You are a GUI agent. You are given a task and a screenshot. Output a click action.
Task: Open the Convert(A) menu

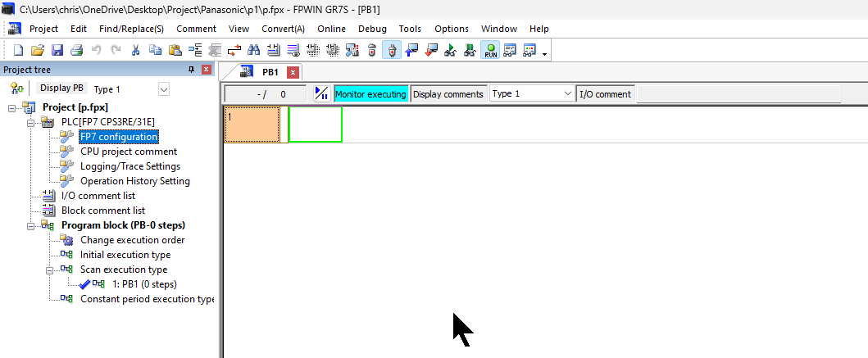283,29
